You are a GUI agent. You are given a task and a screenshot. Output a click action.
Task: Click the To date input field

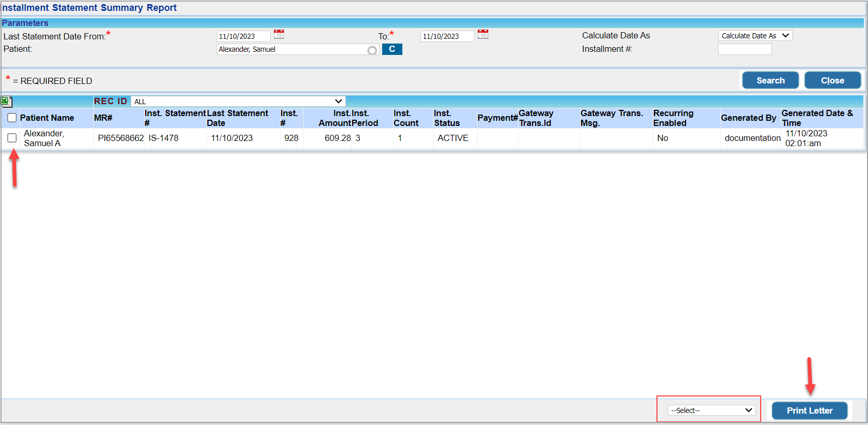(447, 36)
